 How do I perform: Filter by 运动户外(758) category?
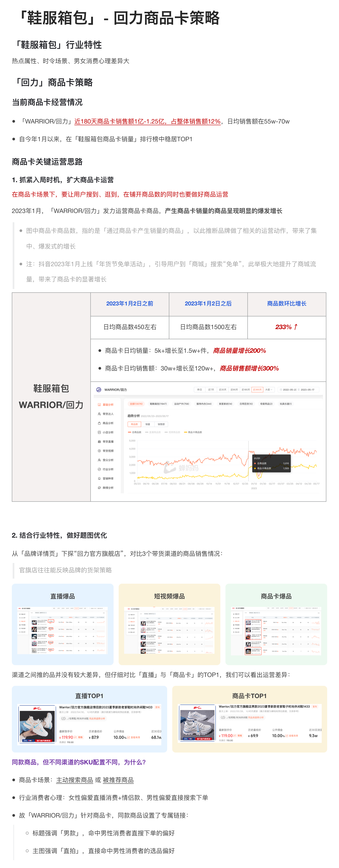pyautogui.click(x=182, y=404)
